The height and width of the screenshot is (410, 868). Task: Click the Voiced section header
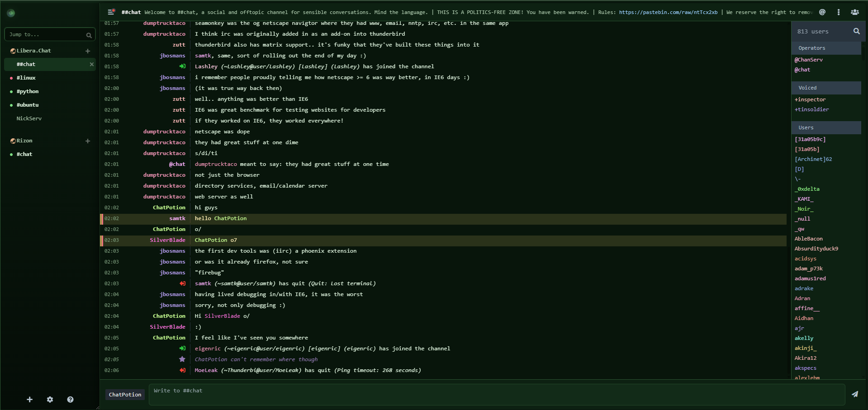click(826, 88)
